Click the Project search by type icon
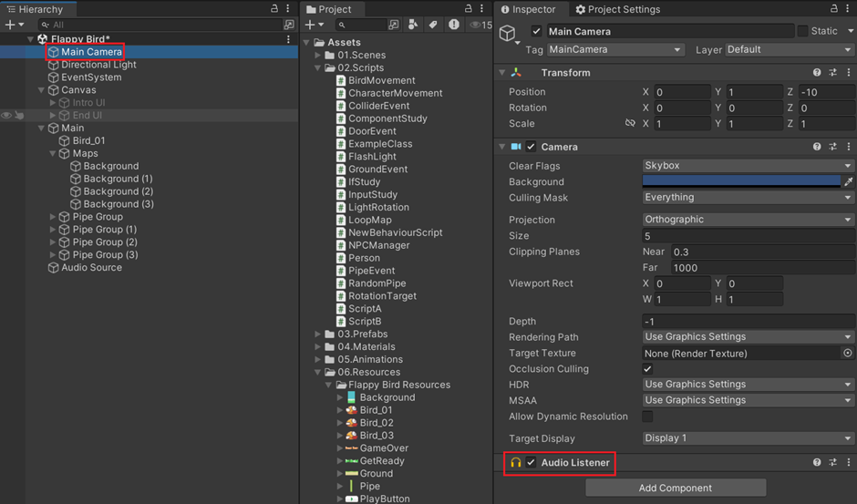 click(413, 25)
